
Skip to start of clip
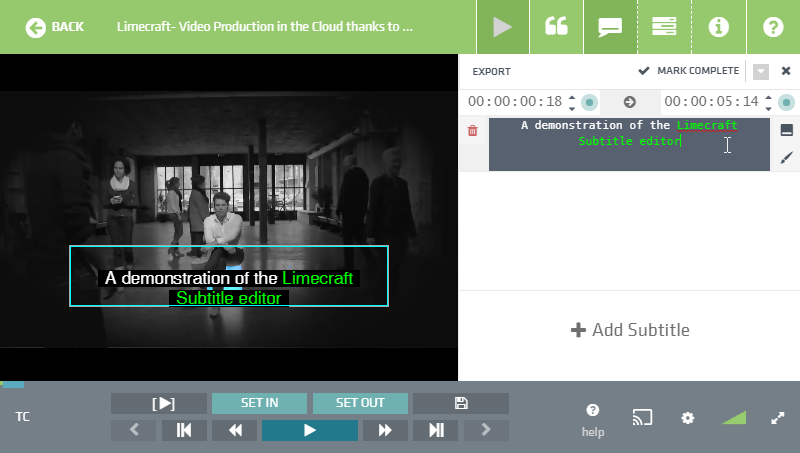click(x=184, y=430)
